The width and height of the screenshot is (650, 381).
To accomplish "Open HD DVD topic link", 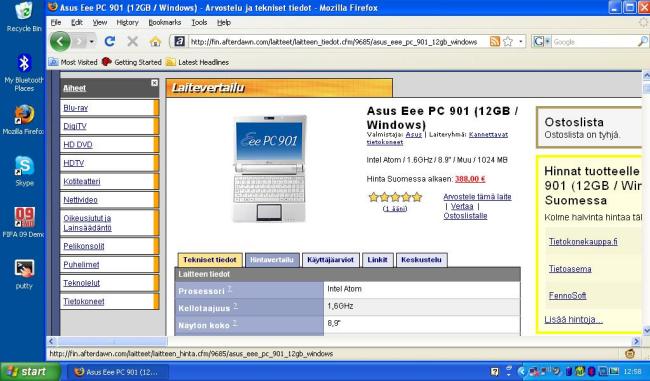I will click(78, 144).
